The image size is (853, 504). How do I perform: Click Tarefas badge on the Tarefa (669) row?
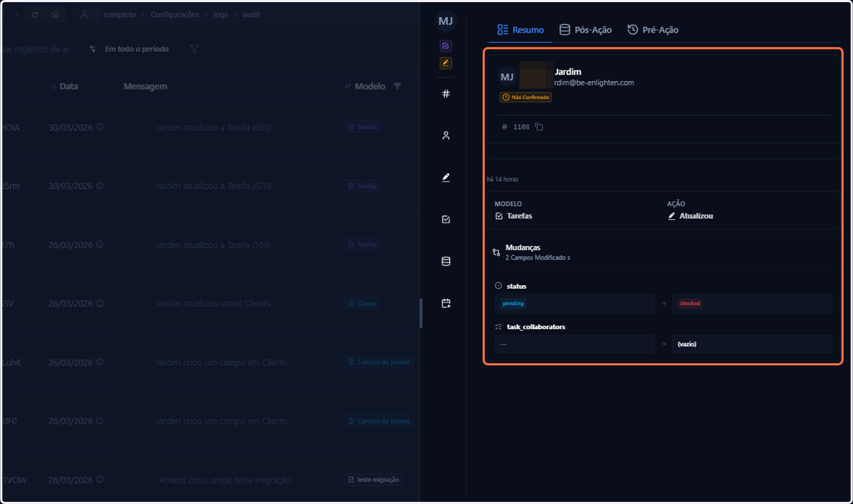(x=362, y=127)
